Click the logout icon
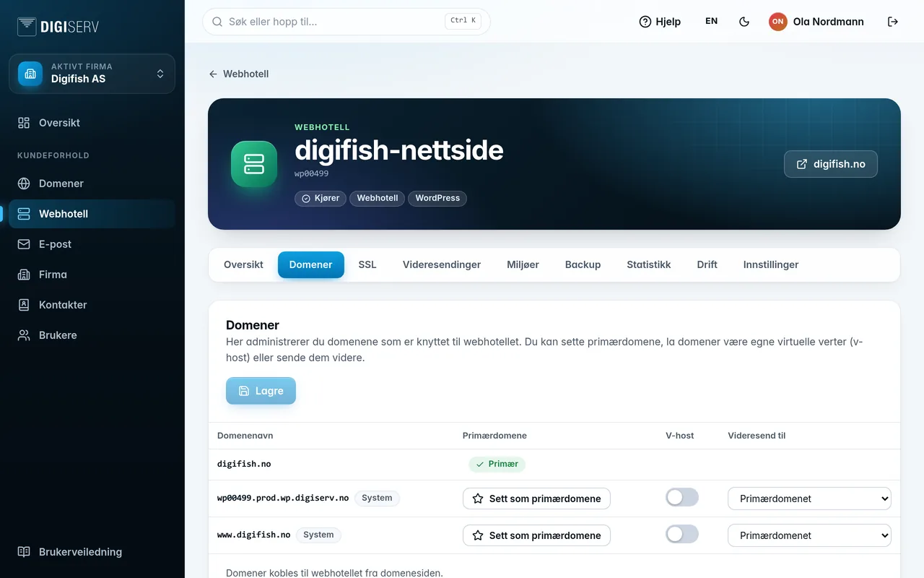The image size is (924, 578). pyautogui.click(x=893, y=22)
